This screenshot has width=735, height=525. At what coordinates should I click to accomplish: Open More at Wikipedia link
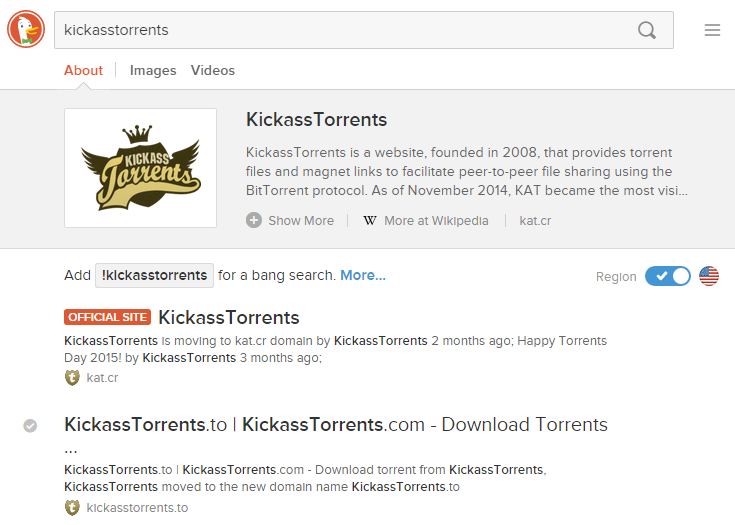(436, 221)
